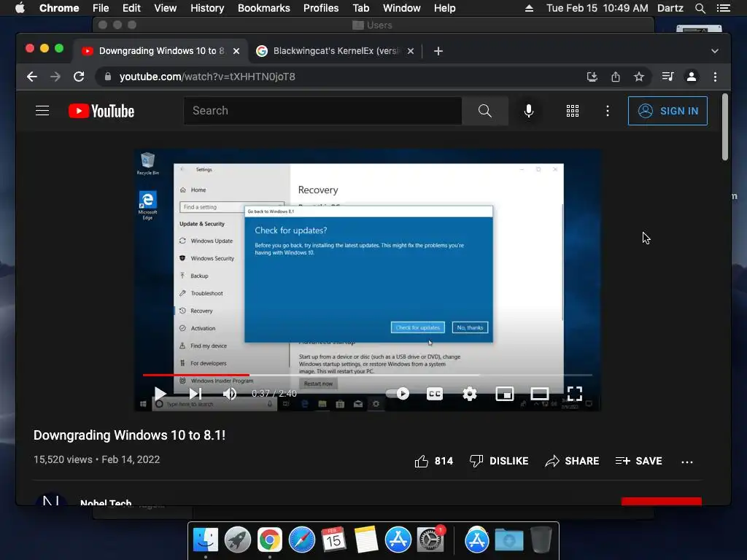Click the video title text

click(130, 435)
